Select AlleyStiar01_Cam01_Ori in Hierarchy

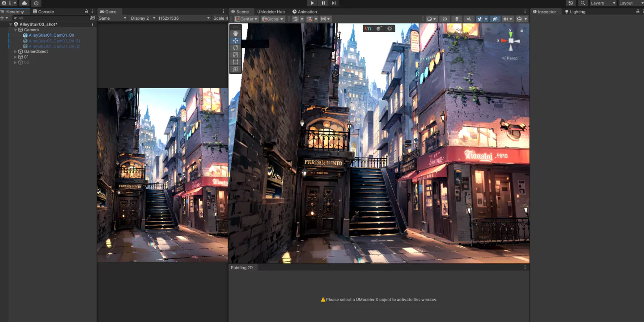[x=51, y=35]
